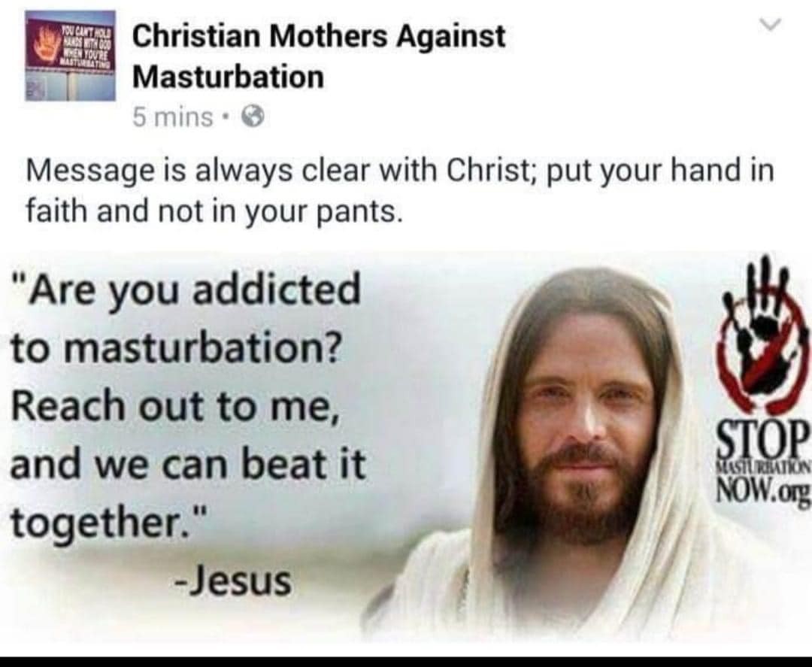Click the quote line "Are you addicted"
This screenshot has height=667, width=812.
point(186,290)
